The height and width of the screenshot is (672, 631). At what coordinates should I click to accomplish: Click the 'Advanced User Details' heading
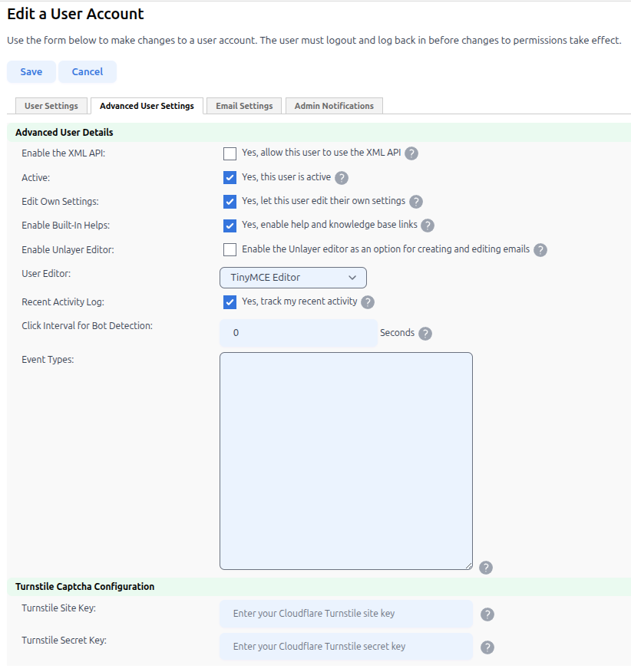tap(64, 133)
